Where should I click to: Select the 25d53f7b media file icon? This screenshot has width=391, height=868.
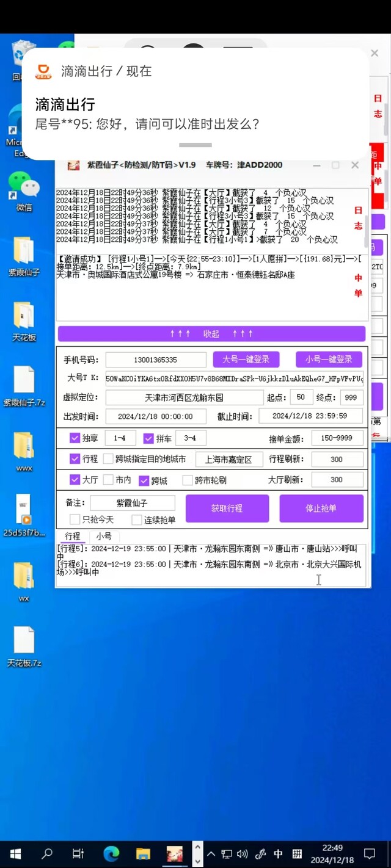tap(23, 516)
